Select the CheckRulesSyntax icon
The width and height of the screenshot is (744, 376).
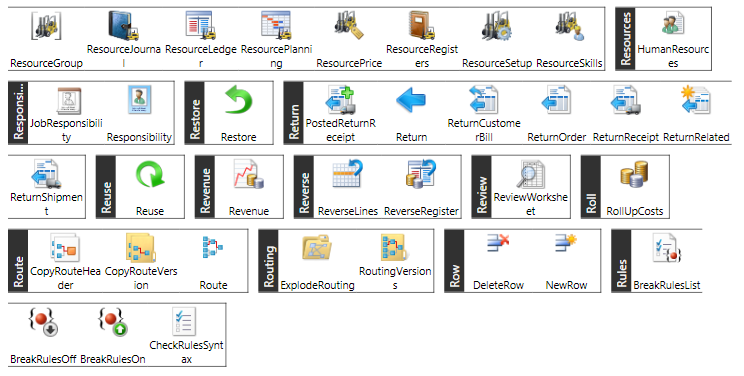click(x=184, y=322)
